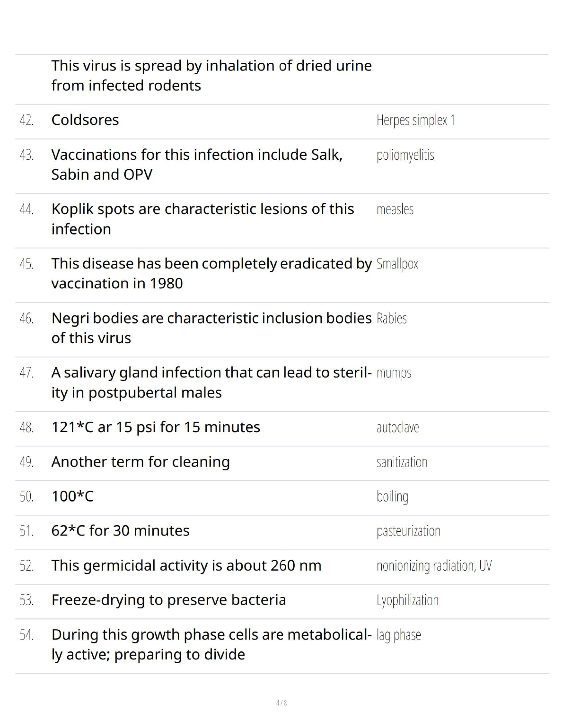Click the answer 'Herpes simplex 1'
This screenshot has height=728, width=563.
pyautogui.click(x=415, y=120)
